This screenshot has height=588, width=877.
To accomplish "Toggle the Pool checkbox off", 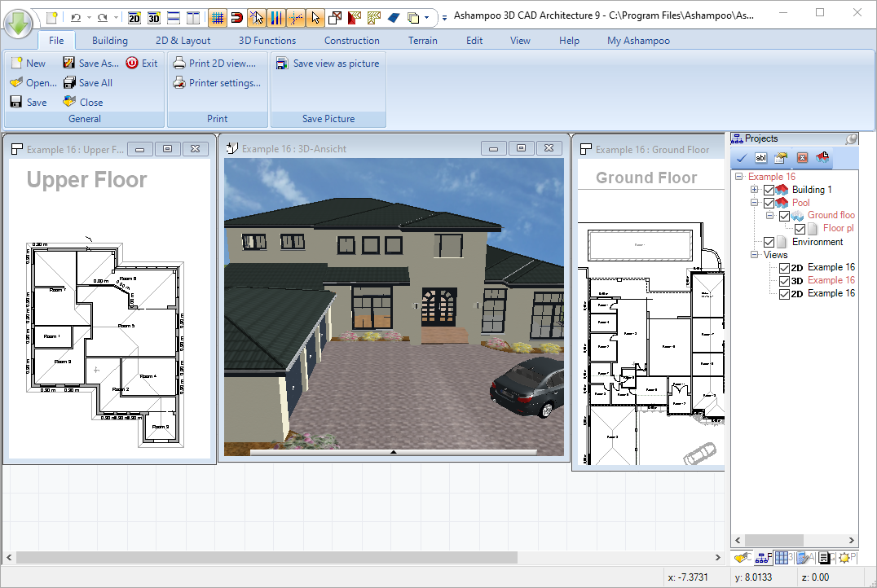I will point(769,203).
